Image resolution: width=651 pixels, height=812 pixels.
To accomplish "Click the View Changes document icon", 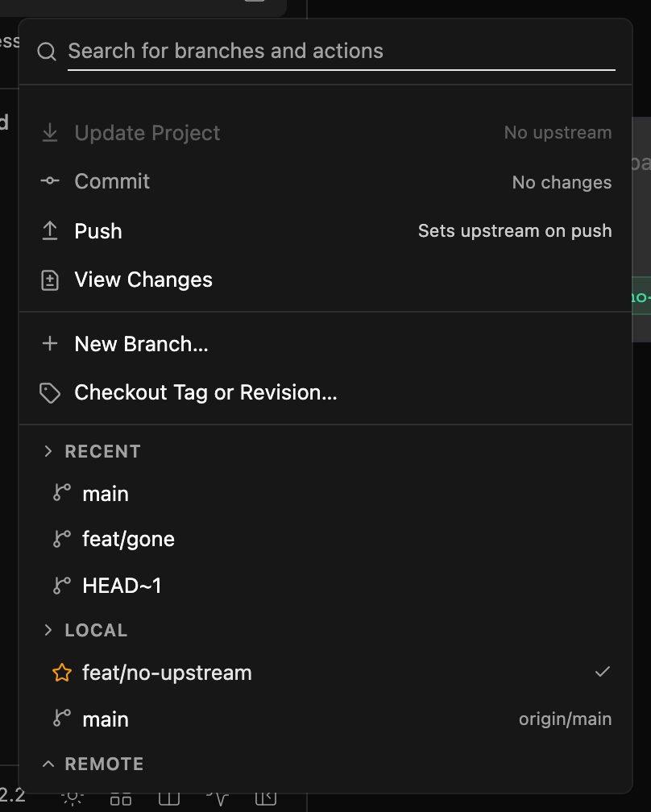I will (50, 280).
